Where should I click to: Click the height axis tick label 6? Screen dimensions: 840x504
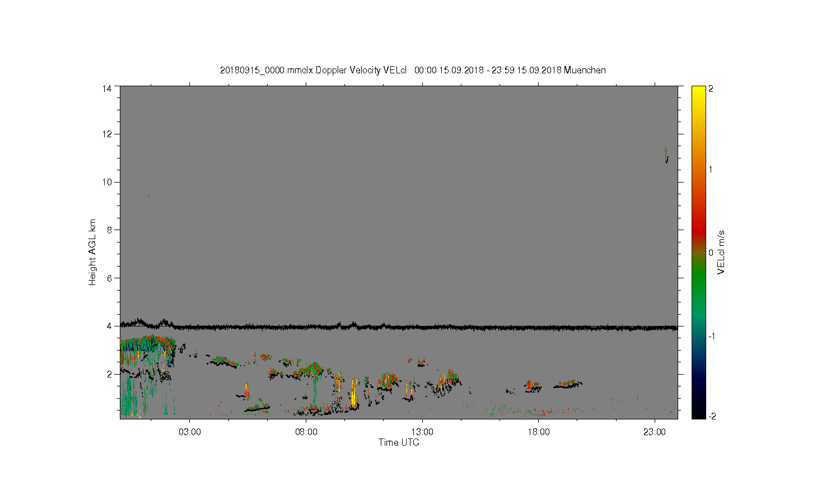coord(109,278)
